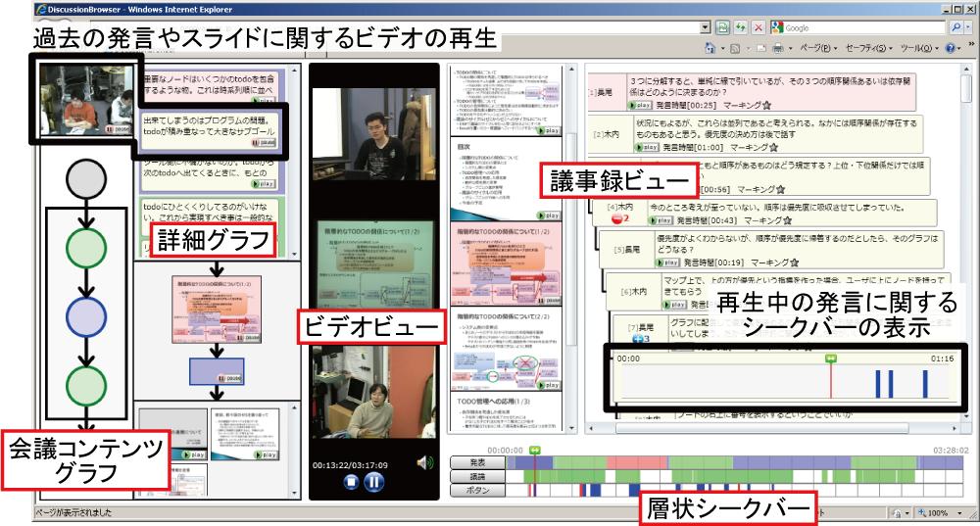Click play on statement [5] 長尾 00:19
Viewport: 980px width, 526px height.
pyautogui.click(x=668, y=263)
